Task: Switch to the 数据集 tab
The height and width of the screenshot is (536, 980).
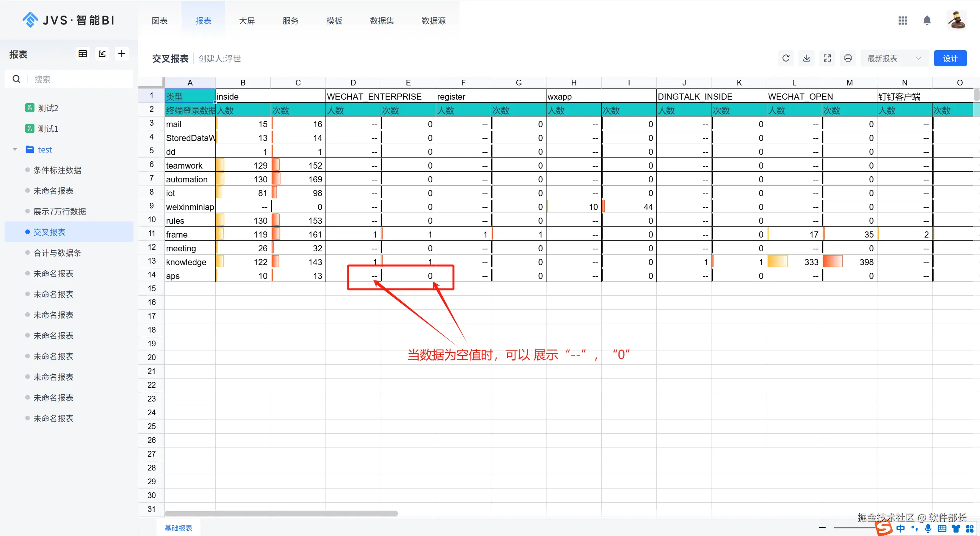Action: [381, 21]
